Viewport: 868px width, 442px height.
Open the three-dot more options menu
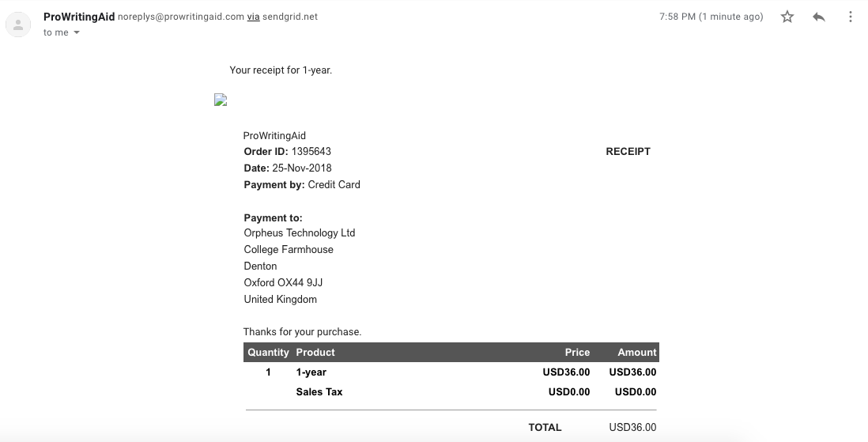coord(851,17)
